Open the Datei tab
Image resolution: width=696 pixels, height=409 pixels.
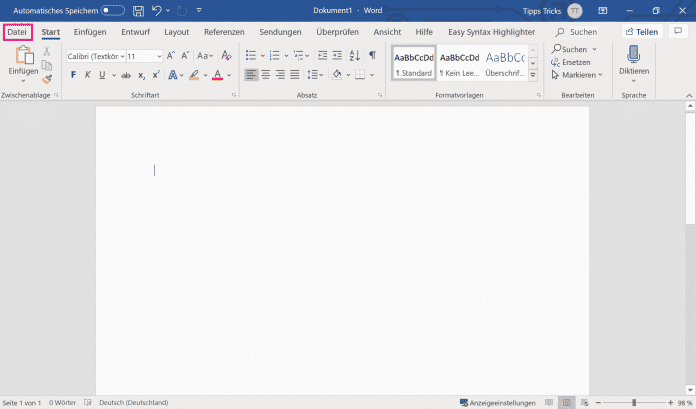point(17,32)
